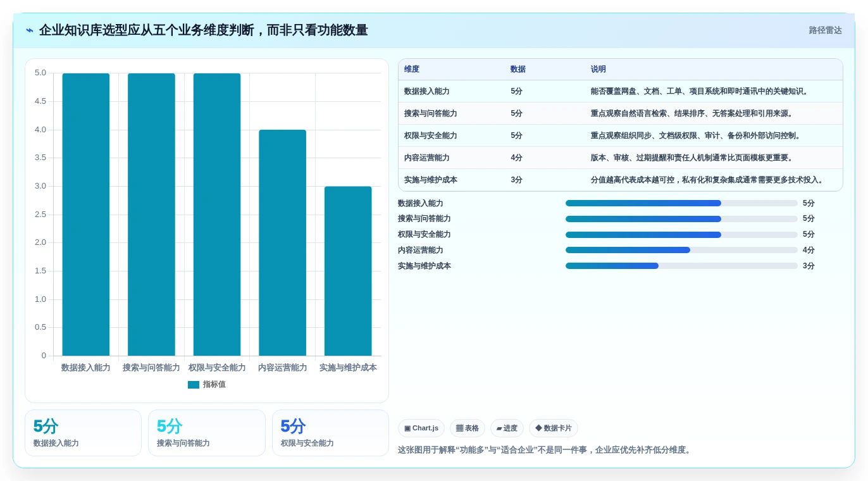Select the 实施与维护成本 table row cell
Screen dimensions: 868x481
[x=431, y=180]
